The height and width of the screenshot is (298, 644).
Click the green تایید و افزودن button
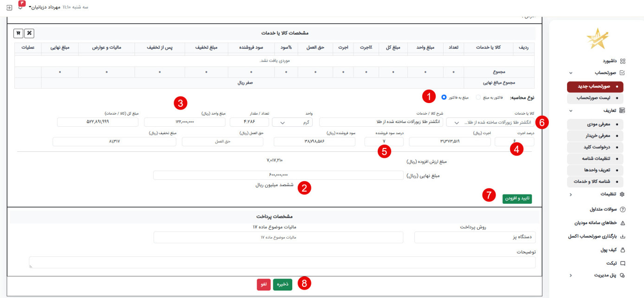tap(517, 198)
